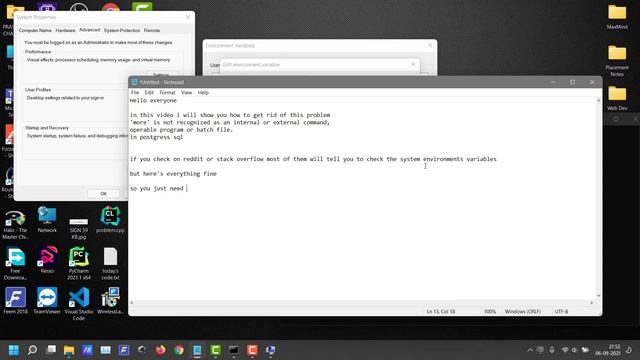Open Notepad View menu
Image resolution: width=640 pixels, height=360 pixels.
(x=186, y=93)
